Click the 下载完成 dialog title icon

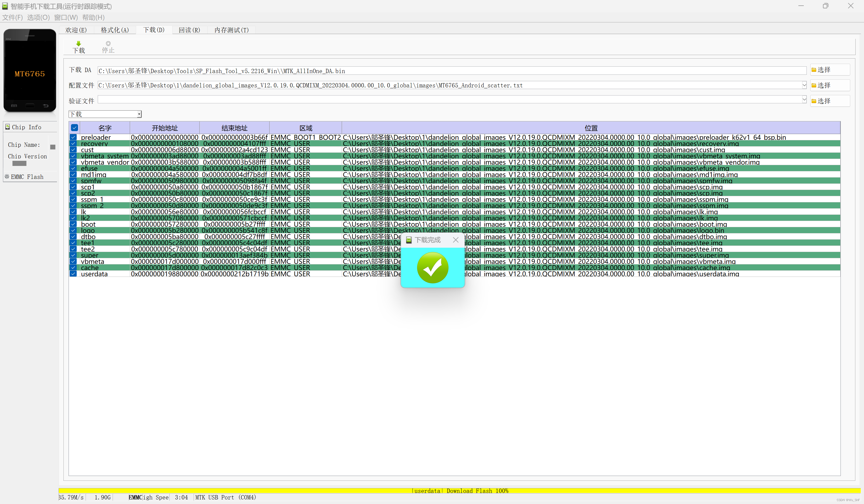[409, 240]
